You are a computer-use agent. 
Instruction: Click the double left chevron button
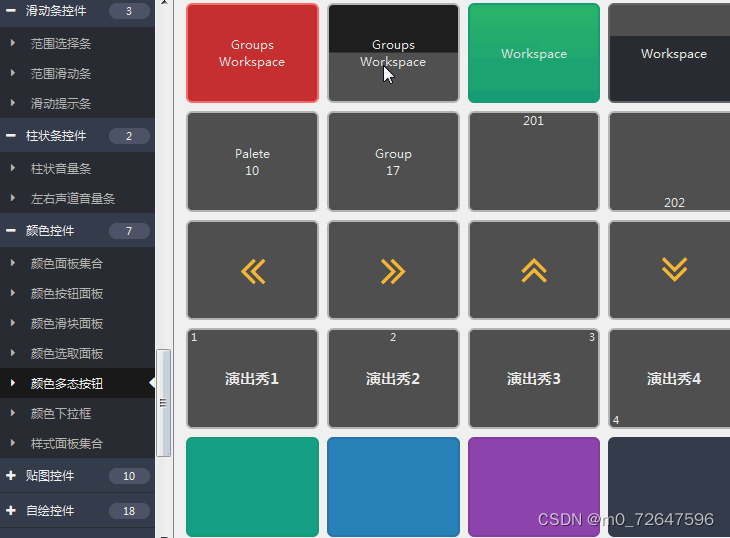(252, 270)
